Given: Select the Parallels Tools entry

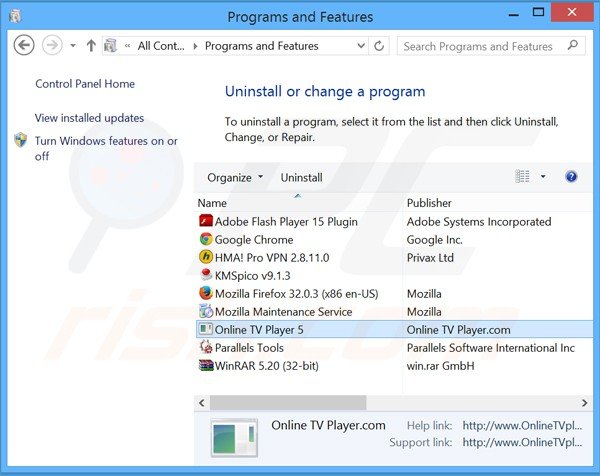Looking at the screenshot, I should 249,347.
